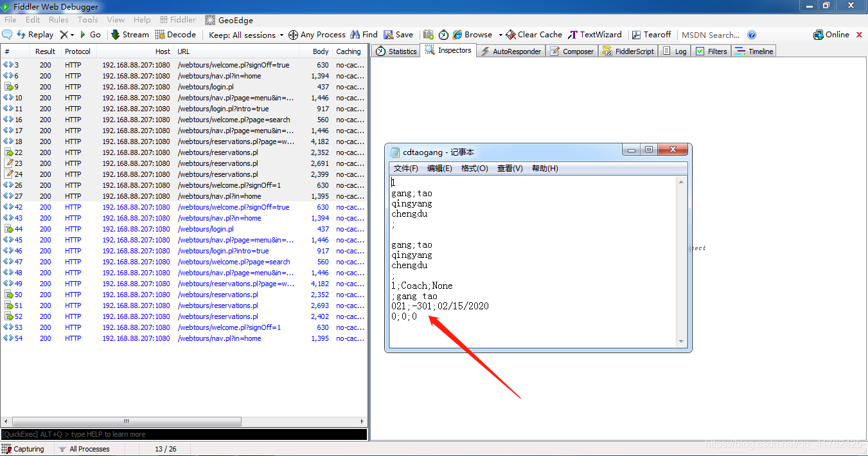Save sessions via the Save button
Image resolution: width=868 pixels, height=456 pixels.
pyautogui.click(x=398, y=35)
